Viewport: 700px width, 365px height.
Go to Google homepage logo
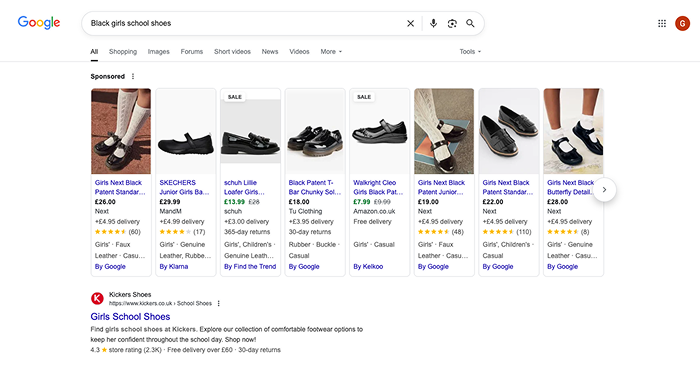[x=39, y=23]
